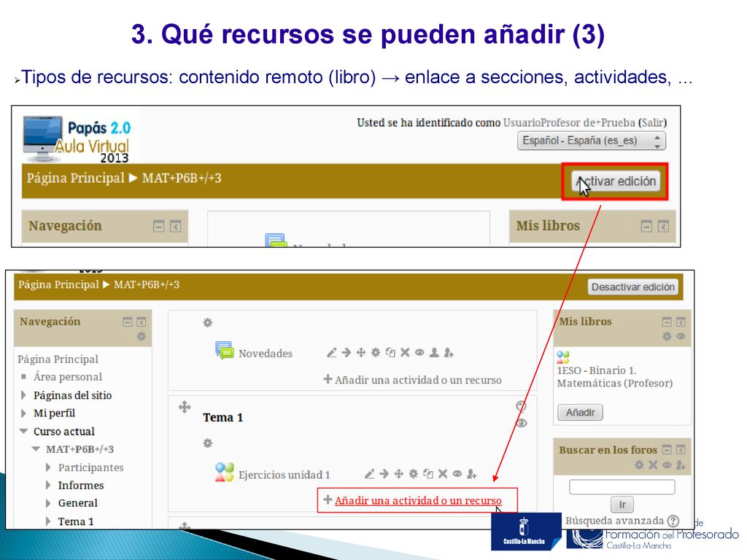Click Añadir button in Mis libros

(580, 413)
